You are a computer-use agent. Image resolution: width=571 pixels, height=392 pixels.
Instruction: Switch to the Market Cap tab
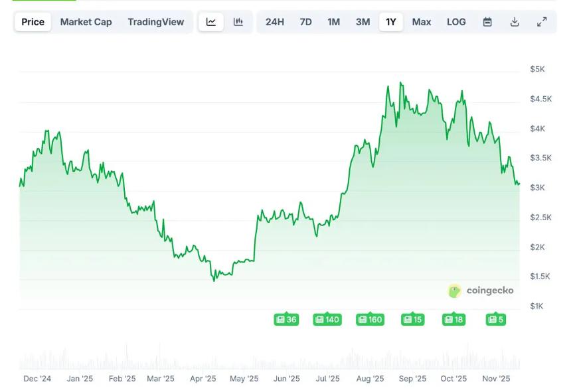tap(86, 22)
